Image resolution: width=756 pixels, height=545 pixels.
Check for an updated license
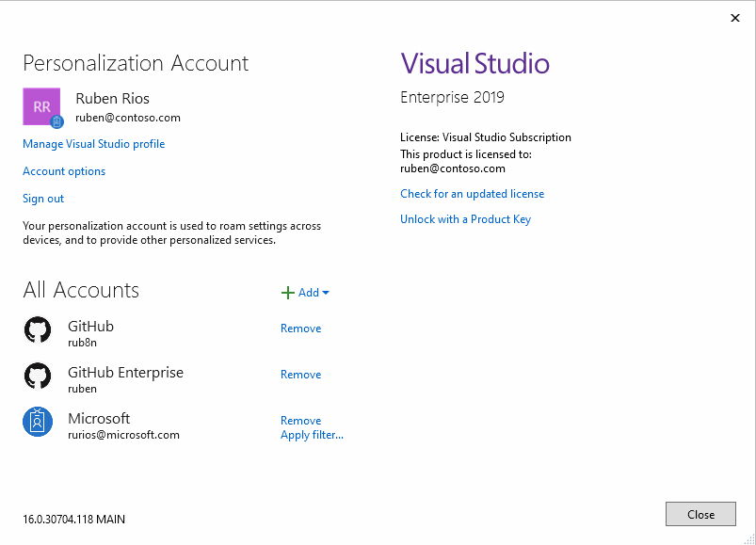[x=472, y=194]
